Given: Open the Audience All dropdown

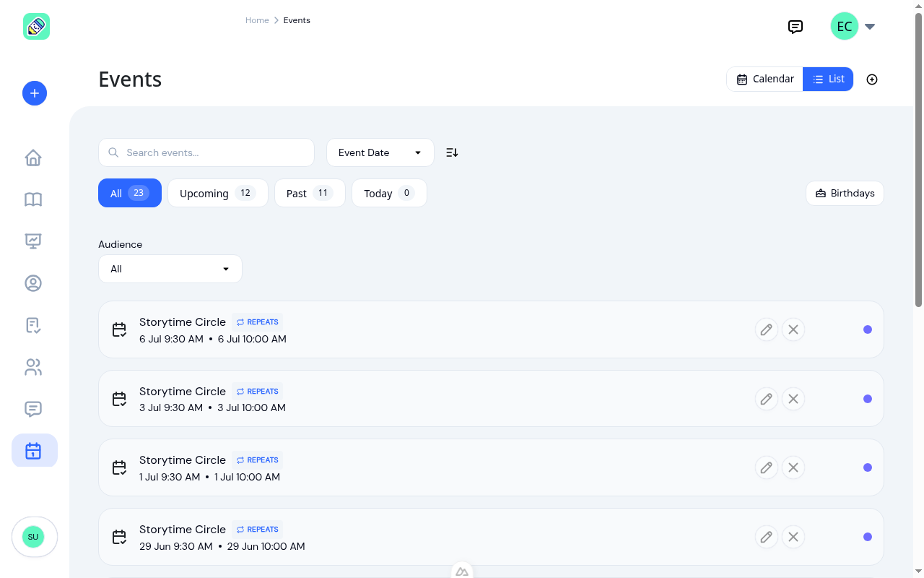Looking at the screenshot, I should pos(170,269).
